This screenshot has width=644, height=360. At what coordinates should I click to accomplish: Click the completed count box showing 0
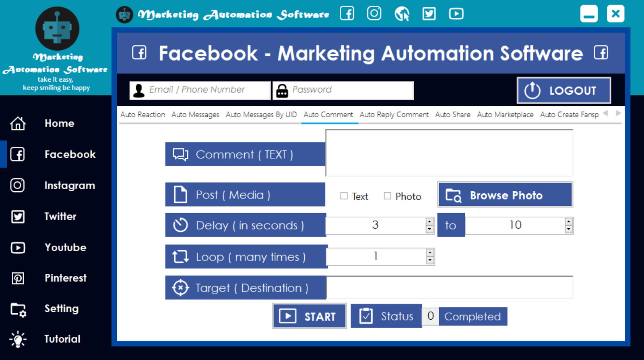pos(430,316)
